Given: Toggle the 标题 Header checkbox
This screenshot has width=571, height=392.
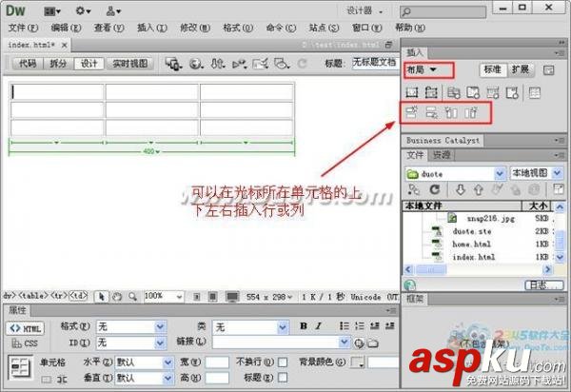Looking at the screenshot, I should (x=283, y=378).
